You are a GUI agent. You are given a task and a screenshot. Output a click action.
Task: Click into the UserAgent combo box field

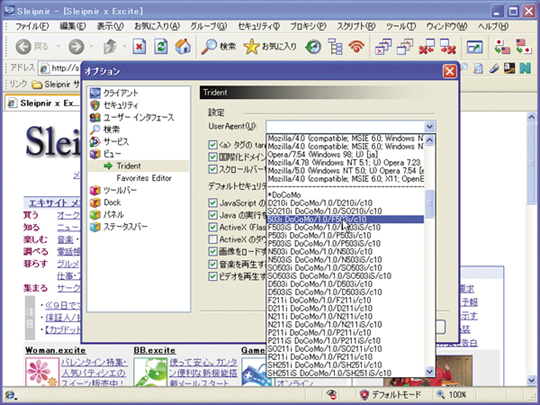[x=345, y=127]
